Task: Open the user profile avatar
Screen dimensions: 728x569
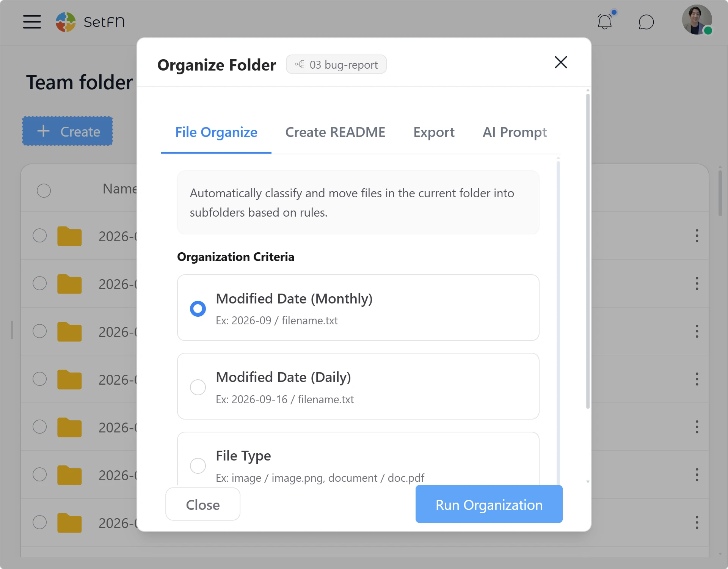Action: coord(697,20)
